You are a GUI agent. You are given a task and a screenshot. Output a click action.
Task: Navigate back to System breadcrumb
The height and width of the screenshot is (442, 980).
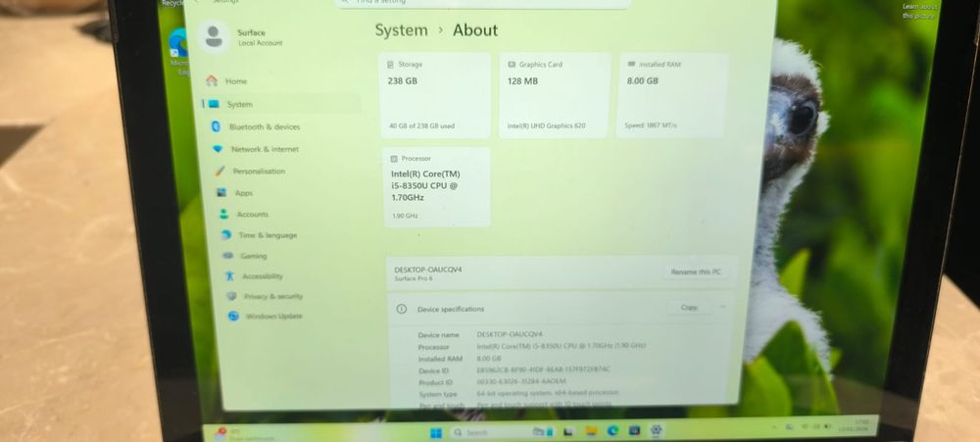(x=401, y=30)
